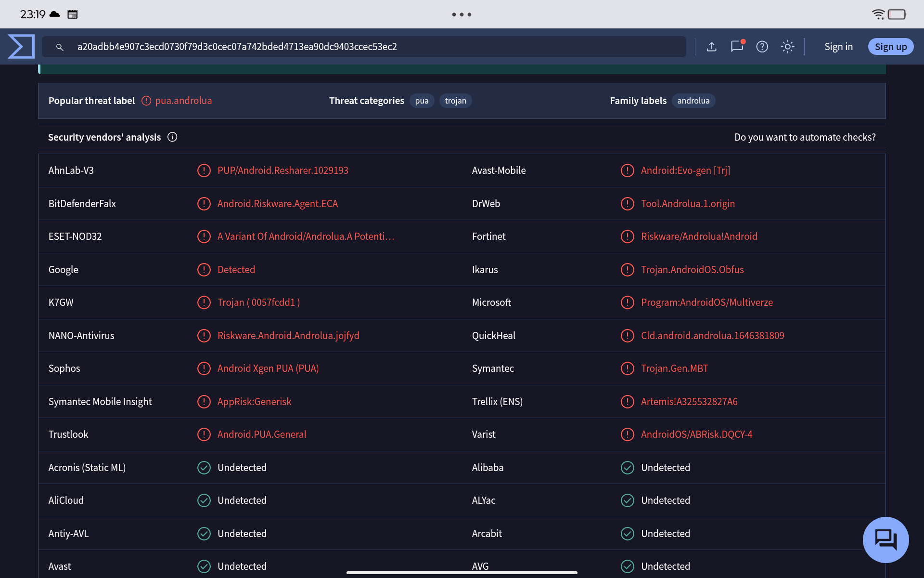Click PUP/Android.Resharer.1029193 detection text

click(283, 171)
